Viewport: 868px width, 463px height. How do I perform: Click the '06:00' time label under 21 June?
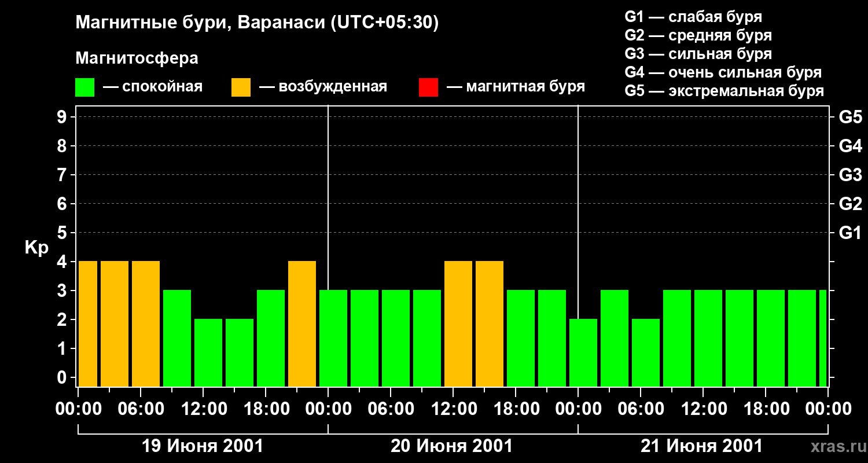coord(641,409)
